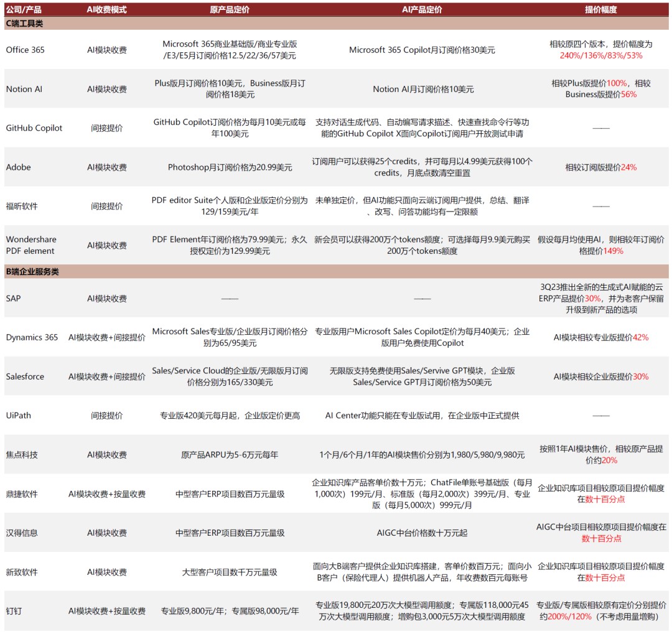Click the Wondershare 提价149% cell

[x=601, y=245]
